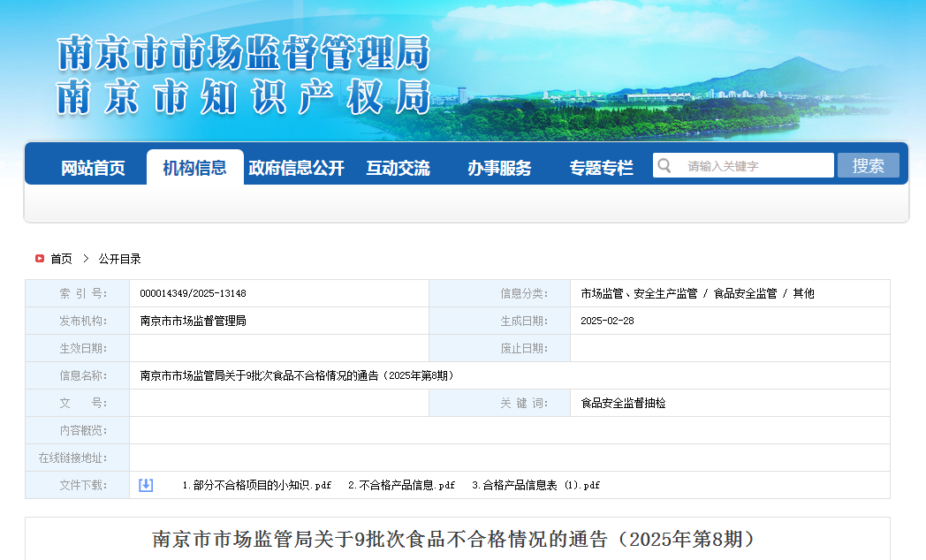Click the search magnifier icon
Viewport: 926px width, 560px height.
(664, 166)
